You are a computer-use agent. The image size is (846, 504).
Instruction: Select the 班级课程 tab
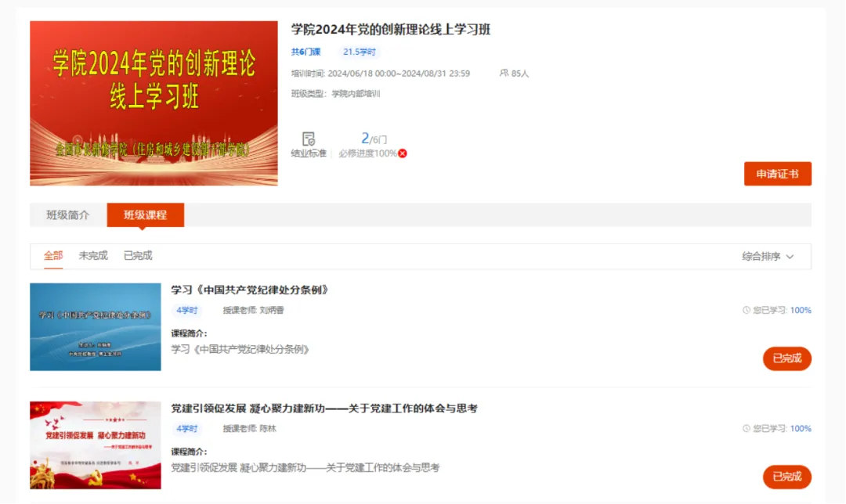pyautogui.click(x=146, y=215)
